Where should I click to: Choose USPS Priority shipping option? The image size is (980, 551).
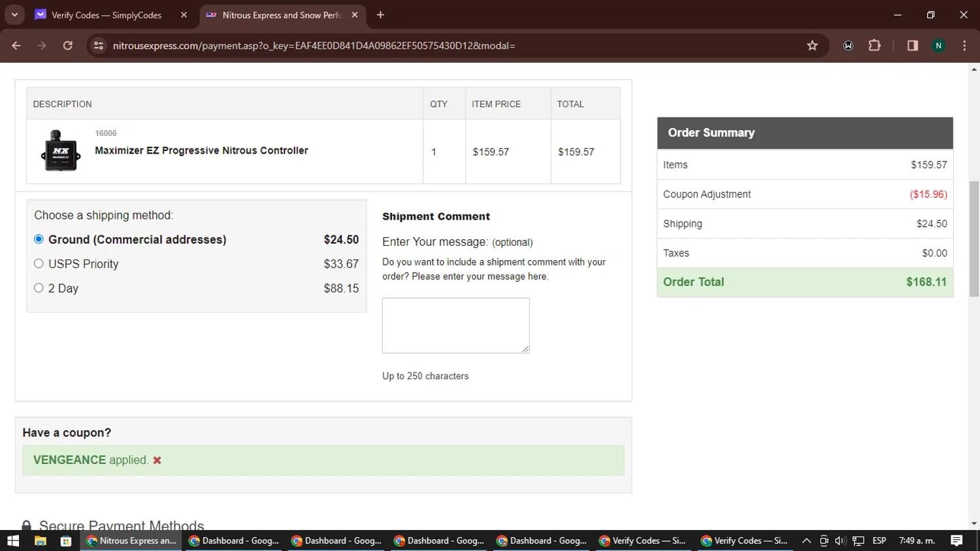(x=39, y=263)
